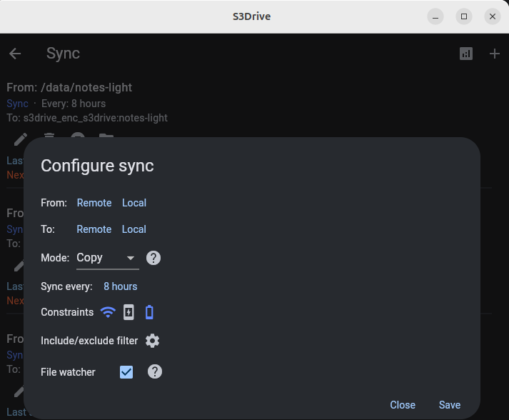The width and height of the screenshot is (509, 420).
Task: Go back using the back arrow
Action: pos(15,54)
